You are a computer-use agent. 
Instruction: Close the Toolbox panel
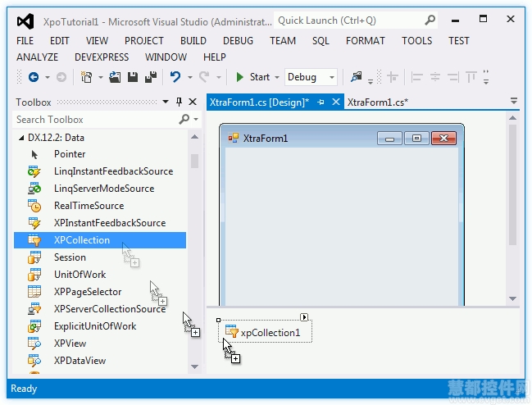point(193,102)
